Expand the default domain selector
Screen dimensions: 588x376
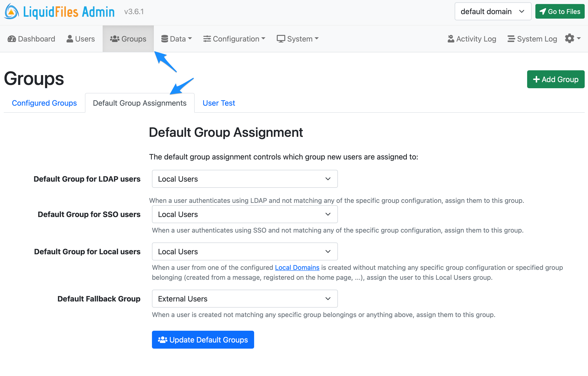(x=492, y=11)
